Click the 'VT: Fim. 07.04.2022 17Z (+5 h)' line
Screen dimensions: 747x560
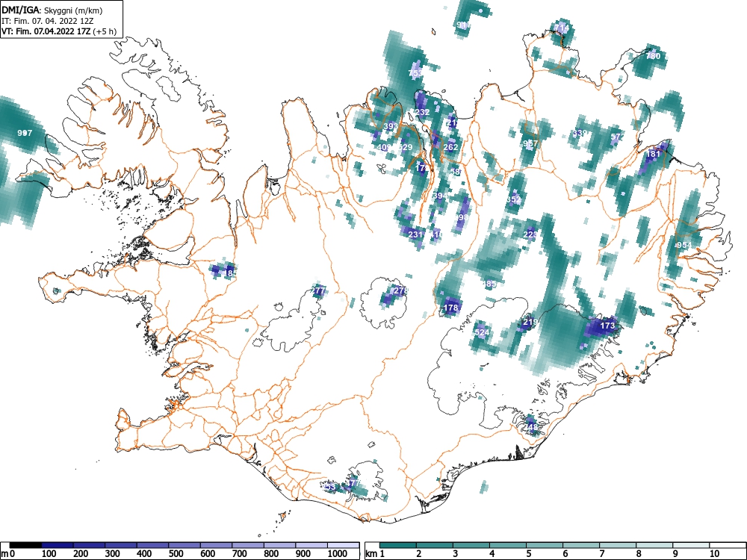(x=58, y=31)
